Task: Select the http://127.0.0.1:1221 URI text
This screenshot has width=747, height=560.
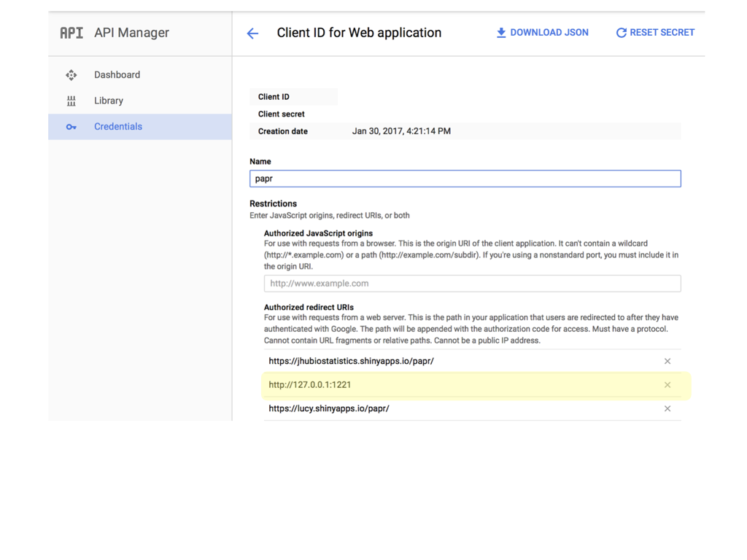Action: 309,385
